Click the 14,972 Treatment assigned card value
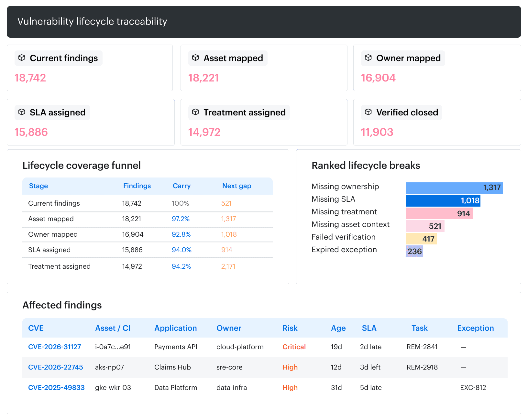The image size is (528, 420). pyautogui.click(x=204, y=132)
